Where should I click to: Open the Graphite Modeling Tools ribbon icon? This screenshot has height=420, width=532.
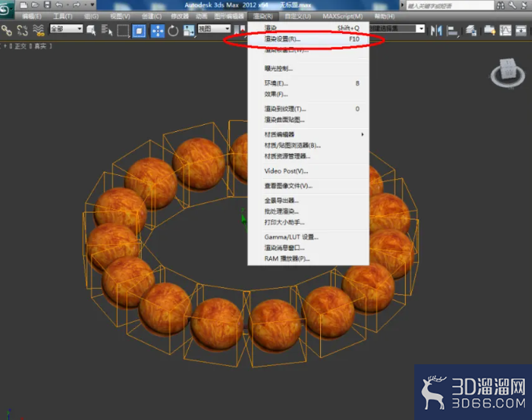490,31
